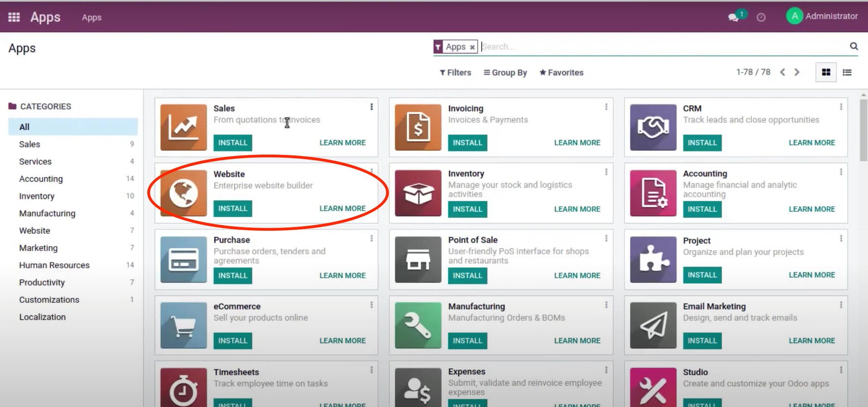This screenshot has width=868, height=407.
Task: Switch to Kanban view
Action: 826,73
